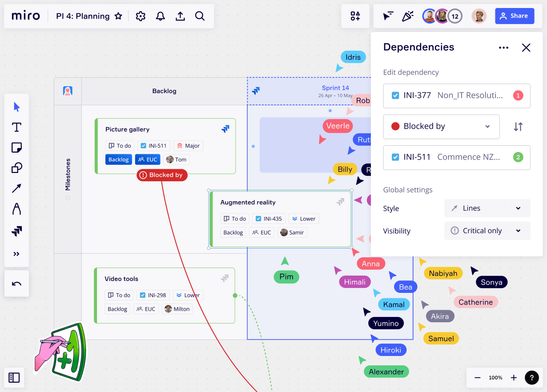
Task: Pick the connection line arrow tool
Action: (x=16, y=188)
